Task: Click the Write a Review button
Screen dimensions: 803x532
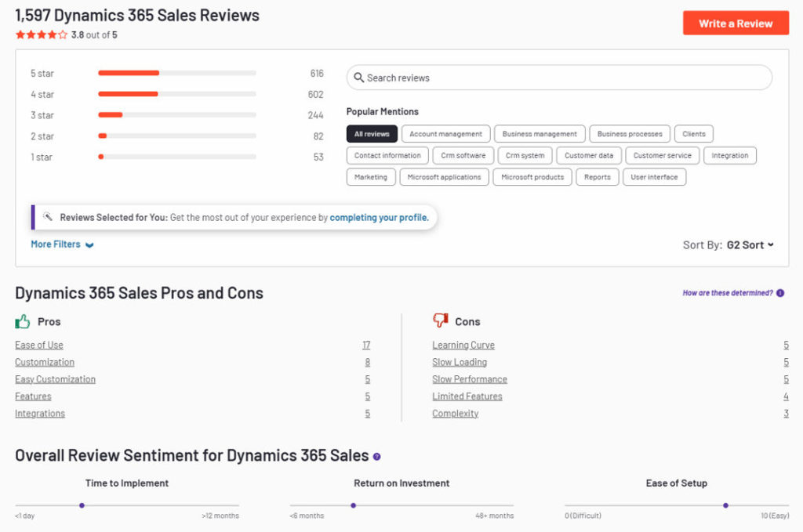Action: [x=736, y=23]
